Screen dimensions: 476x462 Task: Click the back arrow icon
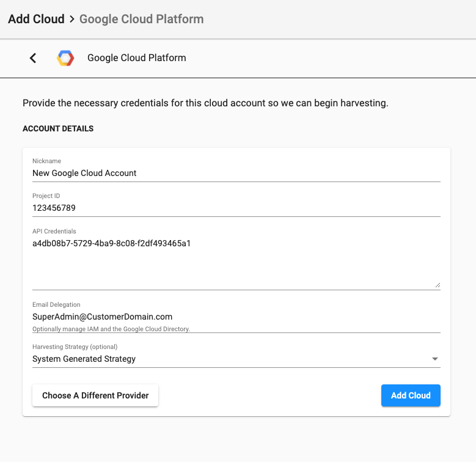33,58
